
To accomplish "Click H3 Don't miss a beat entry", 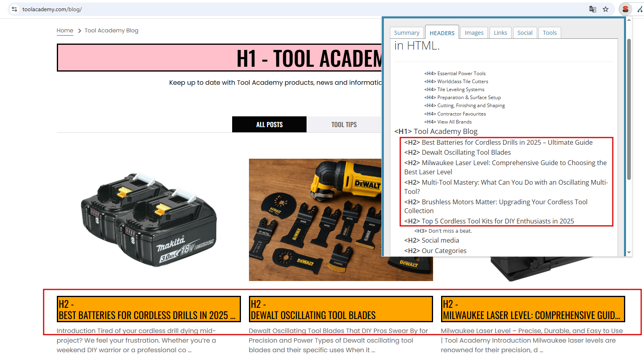I will click(443, 231).
